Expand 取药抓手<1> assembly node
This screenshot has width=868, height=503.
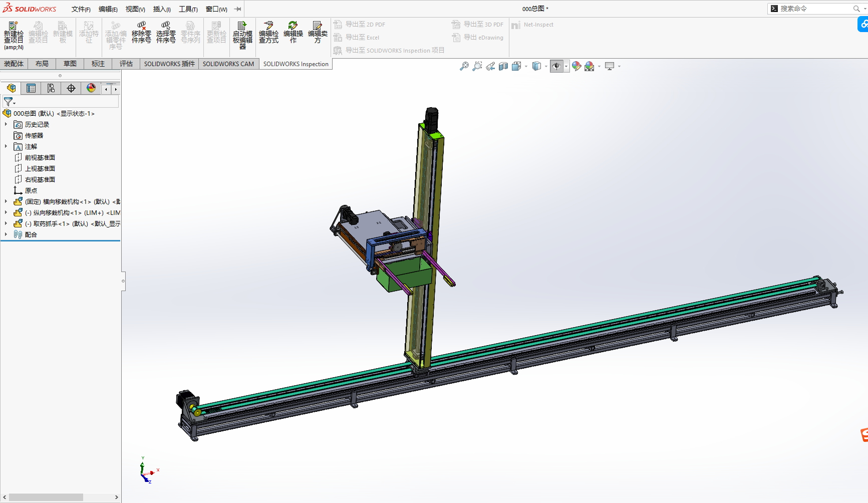pyautogui.click(x=6, y=223)
